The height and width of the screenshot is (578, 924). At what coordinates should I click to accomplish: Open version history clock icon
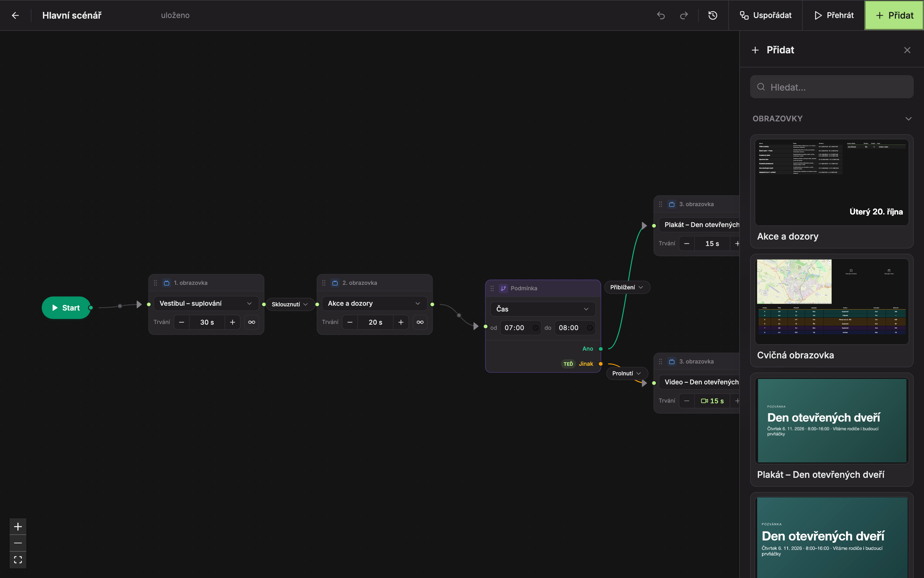(x=713, y=15)
